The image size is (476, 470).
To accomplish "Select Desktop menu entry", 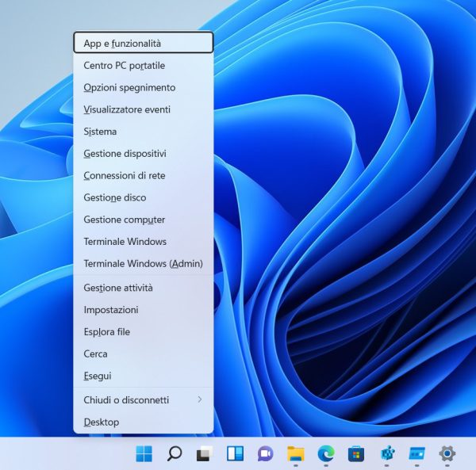I will [144, 422].
